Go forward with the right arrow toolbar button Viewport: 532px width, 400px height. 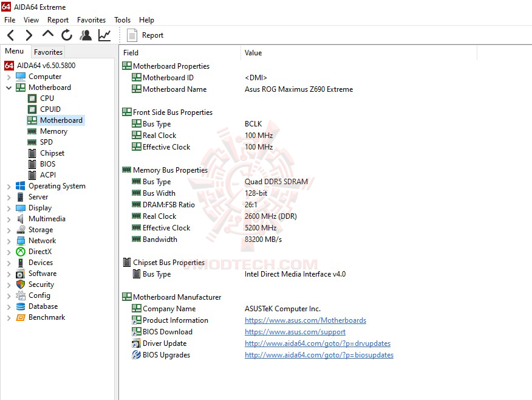pyautogui.click(x=29, y=35)
